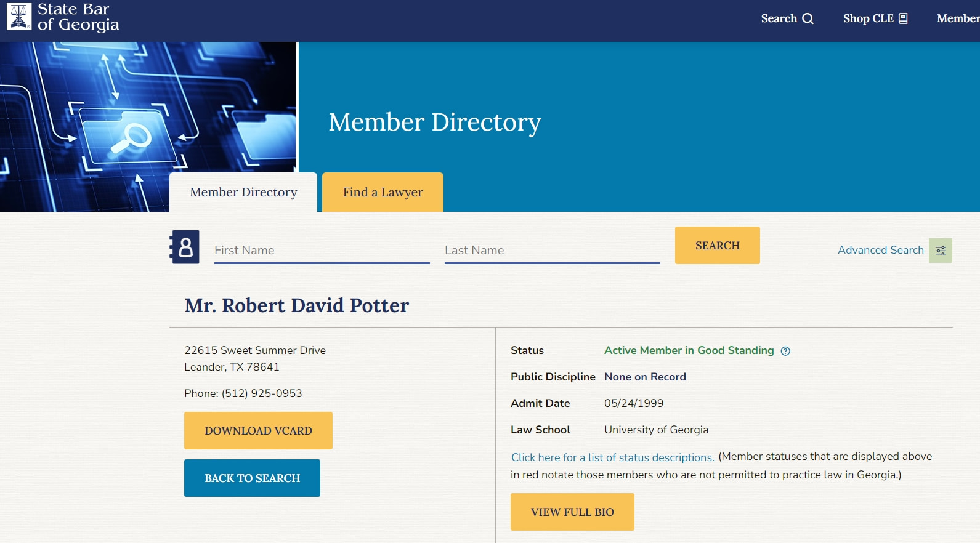Viewport: 980px width, 543px height.
Task: Open the VIEW FULL BIO button
Action: [572, 512]
